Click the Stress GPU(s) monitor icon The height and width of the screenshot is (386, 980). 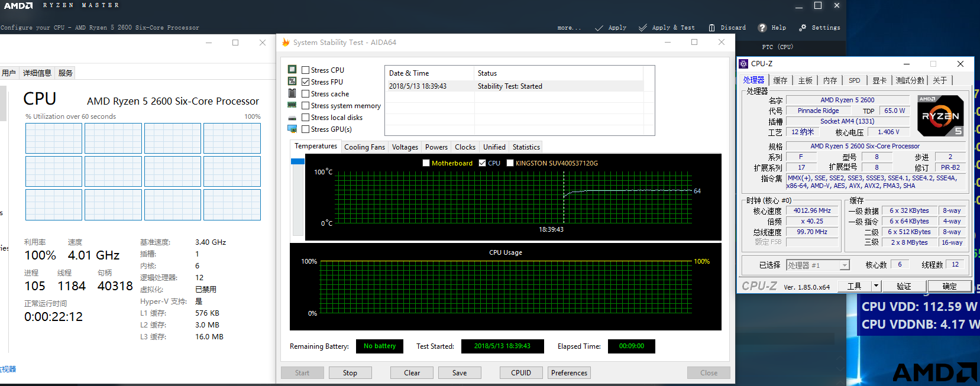pos(292,129)
